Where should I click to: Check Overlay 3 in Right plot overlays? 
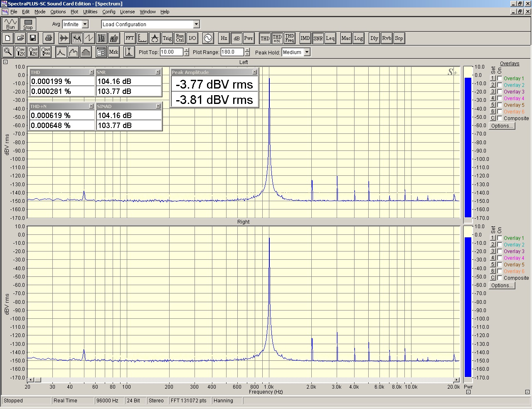coord(500,251)
